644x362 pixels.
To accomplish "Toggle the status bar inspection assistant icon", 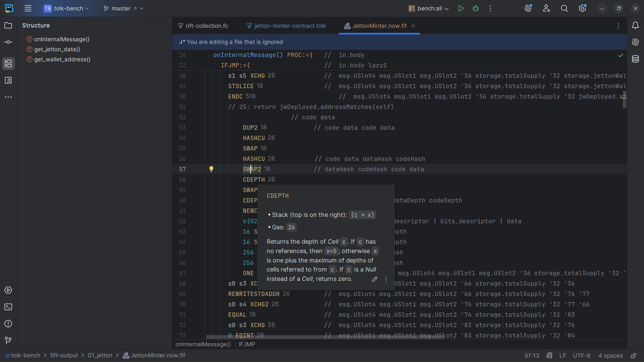I will click(549, 356).
